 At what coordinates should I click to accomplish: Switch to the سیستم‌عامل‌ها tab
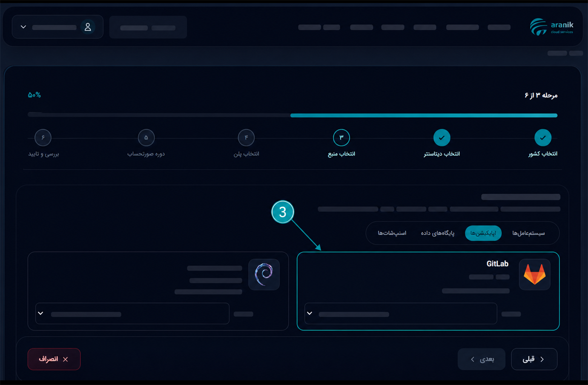point(528,233)
